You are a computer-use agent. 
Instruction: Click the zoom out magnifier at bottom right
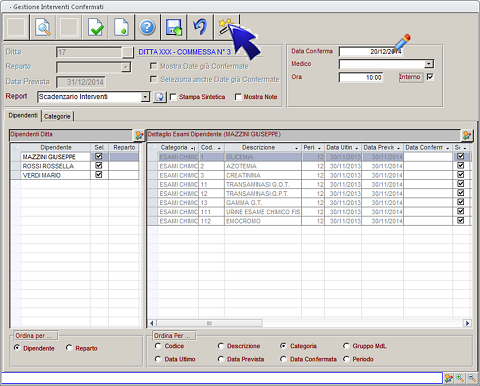[x=472, y=378]
